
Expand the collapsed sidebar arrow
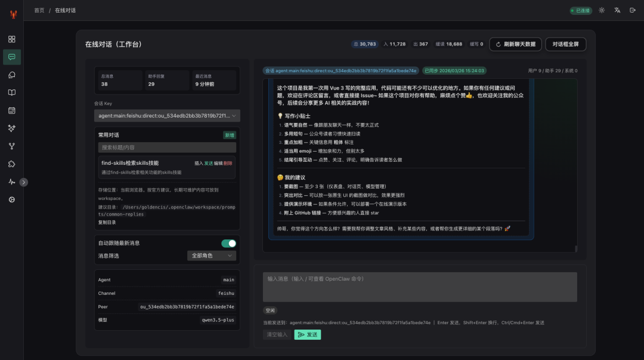(24, 182)
